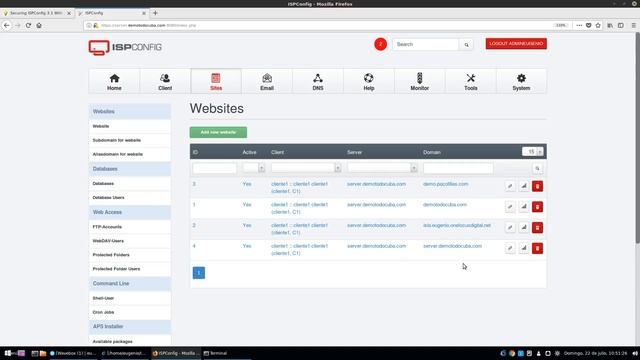Open the Tools module

(471, 81)
